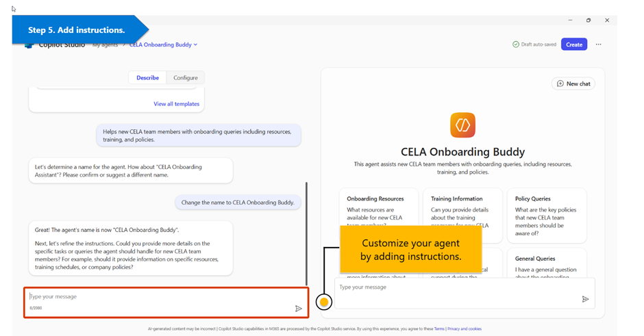Screen dimensions: 644x336
Task: Switch to the Configure tab
Action: [x=185, y=77]
